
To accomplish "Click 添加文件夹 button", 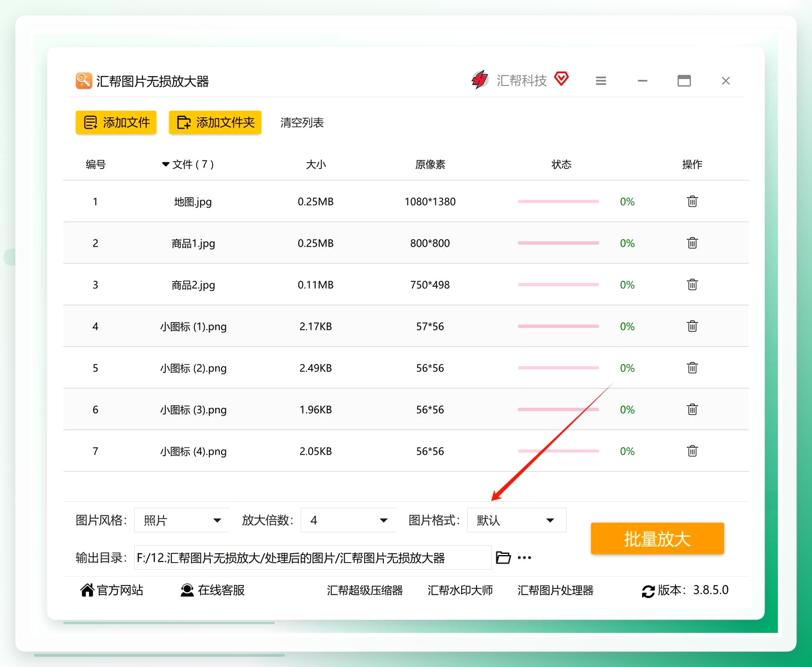I will point(215,122).
